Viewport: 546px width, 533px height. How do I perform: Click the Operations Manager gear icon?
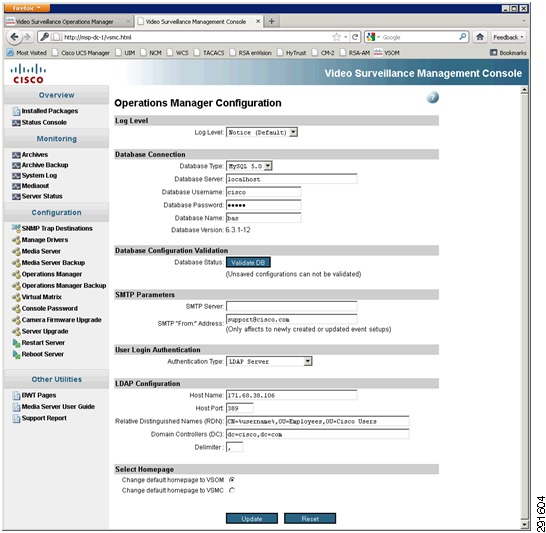(16, 275)
